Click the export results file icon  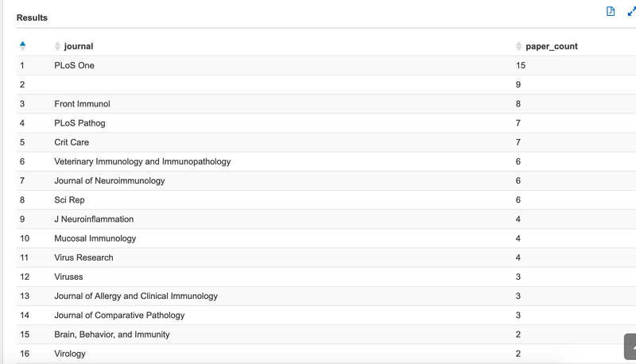click(611, 11)
